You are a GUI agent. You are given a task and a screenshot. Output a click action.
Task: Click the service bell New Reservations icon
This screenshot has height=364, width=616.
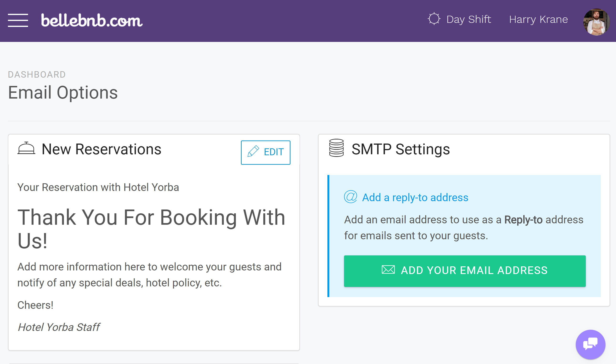tap(26, 148)
